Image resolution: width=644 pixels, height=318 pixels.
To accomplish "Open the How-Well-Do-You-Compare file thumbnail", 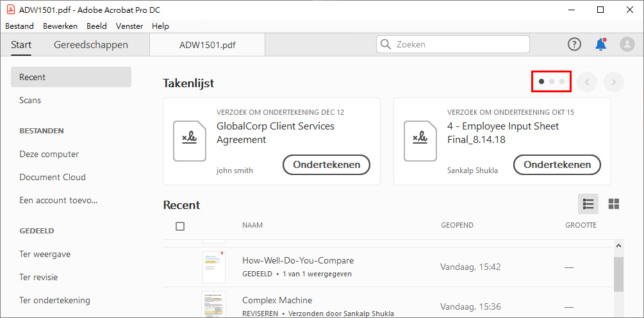I will tap(213, 267).
